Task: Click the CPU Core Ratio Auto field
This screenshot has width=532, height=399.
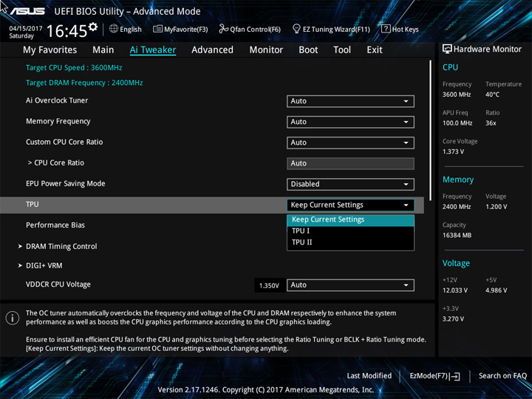Action: coord(350,163)
